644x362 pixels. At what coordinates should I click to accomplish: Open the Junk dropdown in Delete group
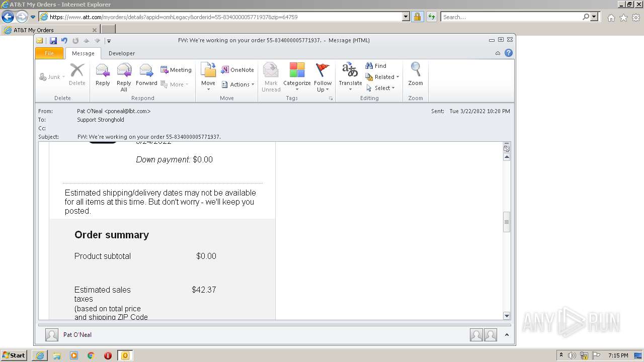coord(52,77)
